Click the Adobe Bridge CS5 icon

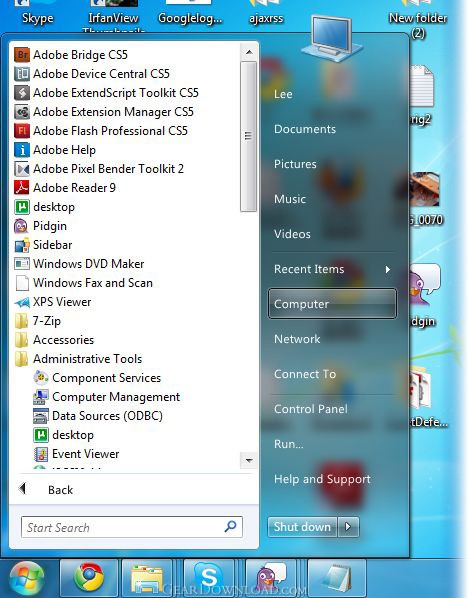click(x=22, y=55)
